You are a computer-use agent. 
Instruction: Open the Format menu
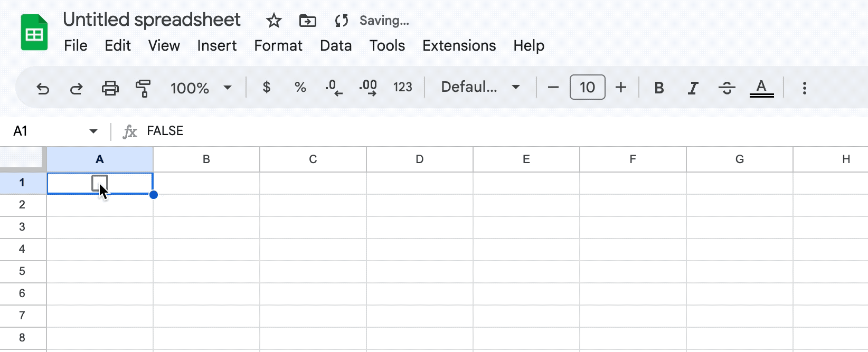[278, 46]
